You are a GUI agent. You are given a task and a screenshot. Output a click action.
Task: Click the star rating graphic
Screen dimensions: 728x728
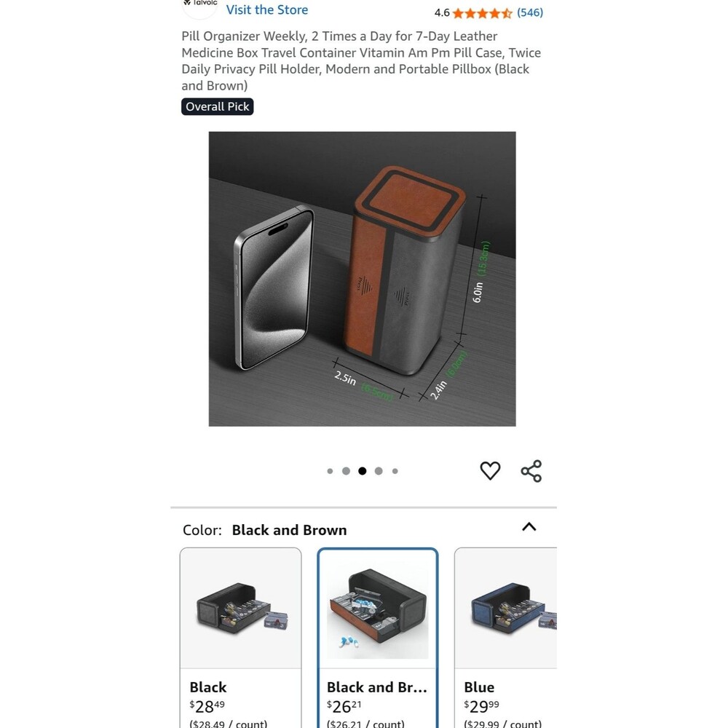tap(483, 13)
